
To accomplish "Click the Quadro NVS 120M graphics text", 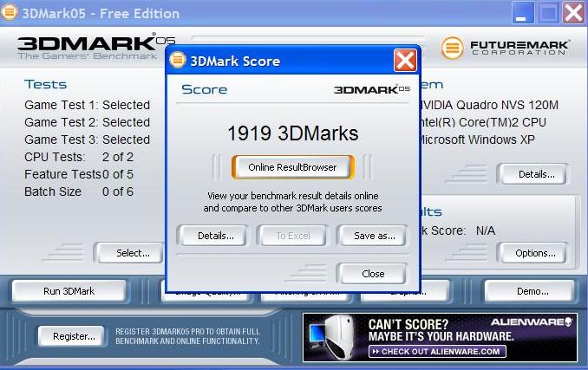I will pos(489,105).
